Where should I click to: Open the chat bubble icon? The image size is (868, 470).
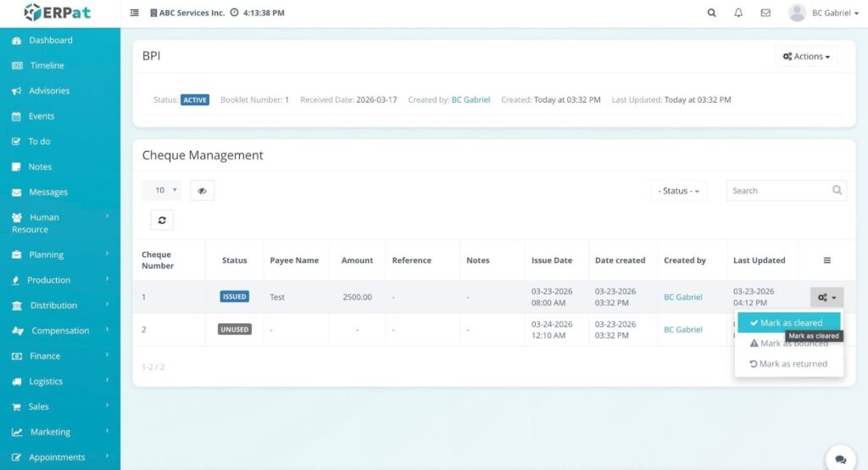click(840, 459)
